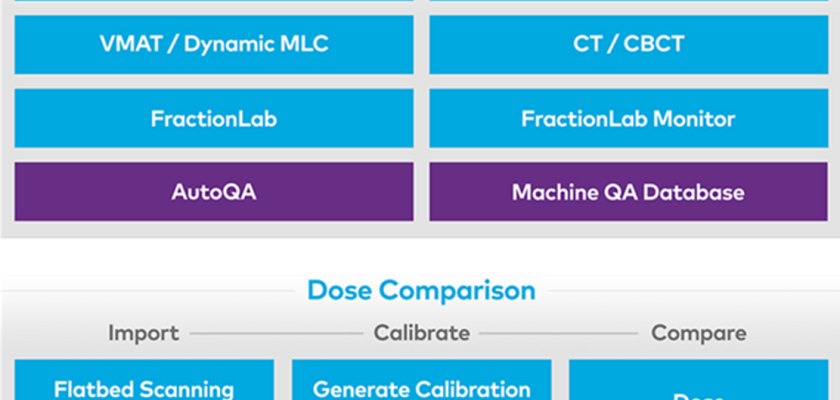Click the connector line between Import and Calibrate
The height and width of the screenshot is (400, 840).
pos(276,334)
